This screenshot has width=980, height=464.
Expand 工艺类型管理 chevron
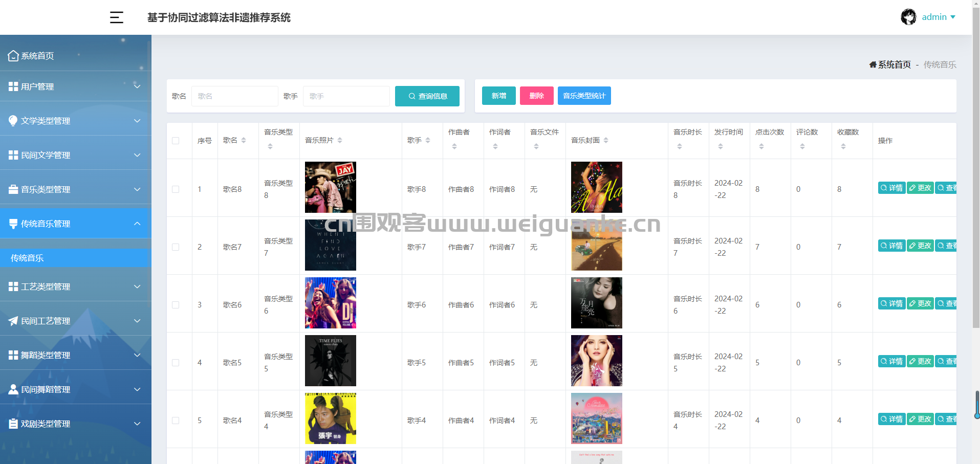pos(137,286)
